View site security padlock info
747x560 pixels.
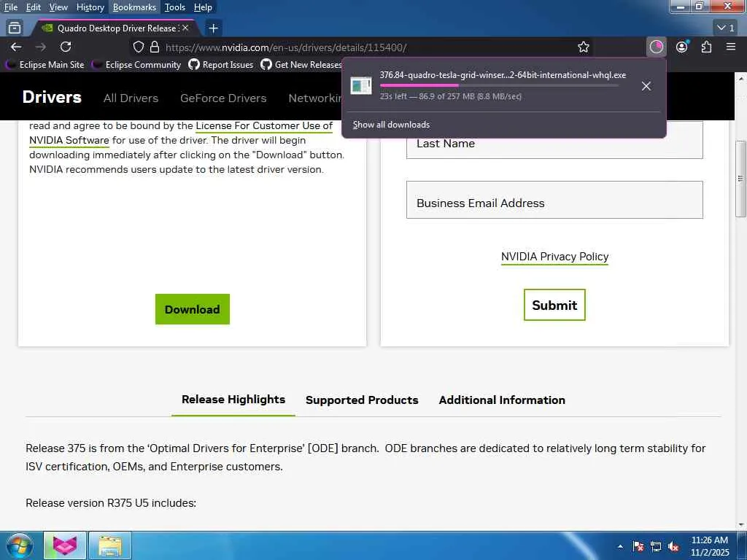155,47
